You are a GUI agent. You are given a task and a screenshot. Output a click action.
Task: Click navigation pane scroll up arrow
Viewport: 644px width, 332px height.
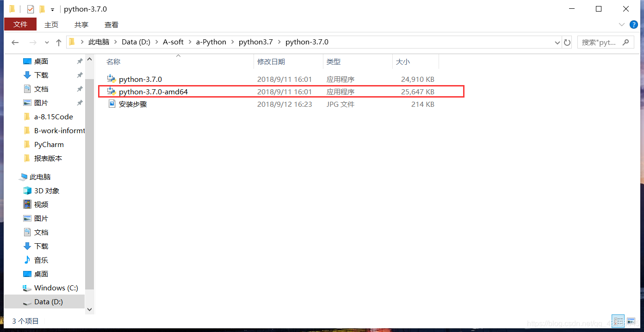90,58
